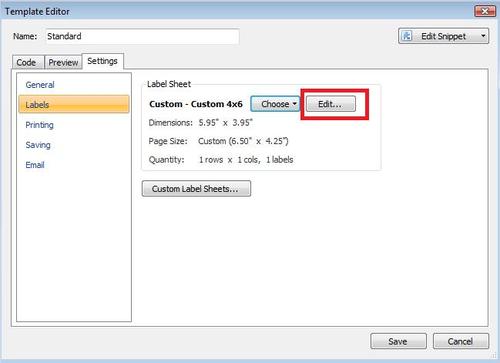
Task: Close the Template Editor window
Action: pos(485,11)
